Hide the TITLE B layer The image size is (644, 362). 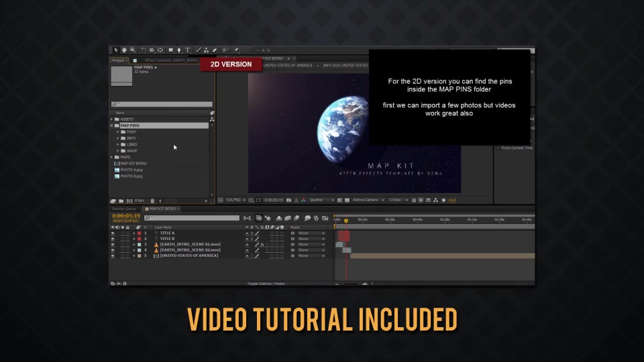[113, 239]
